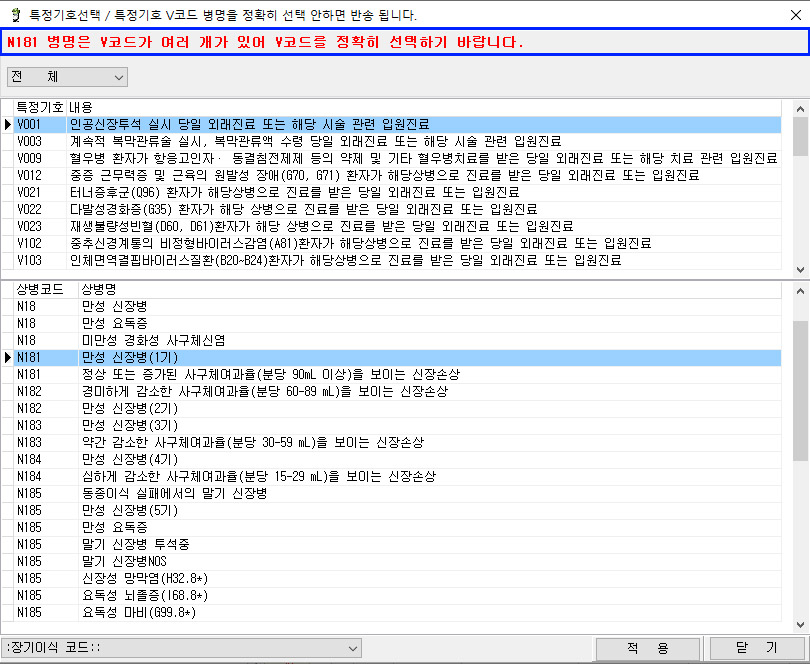This screenshot has height=664, width=810.
Task: Click the 상병코드 column header
Action: 40,289
